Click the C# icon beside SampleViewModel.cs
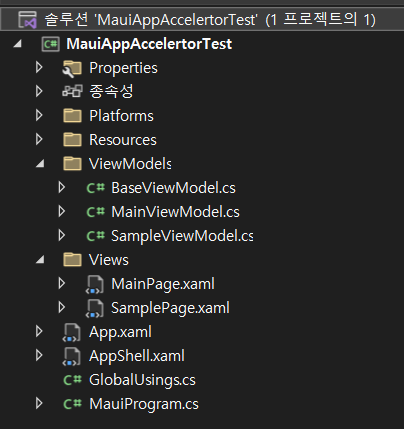The width and height of the screenshot is (404, 429). pyautogui.click(x=96, y=236)
